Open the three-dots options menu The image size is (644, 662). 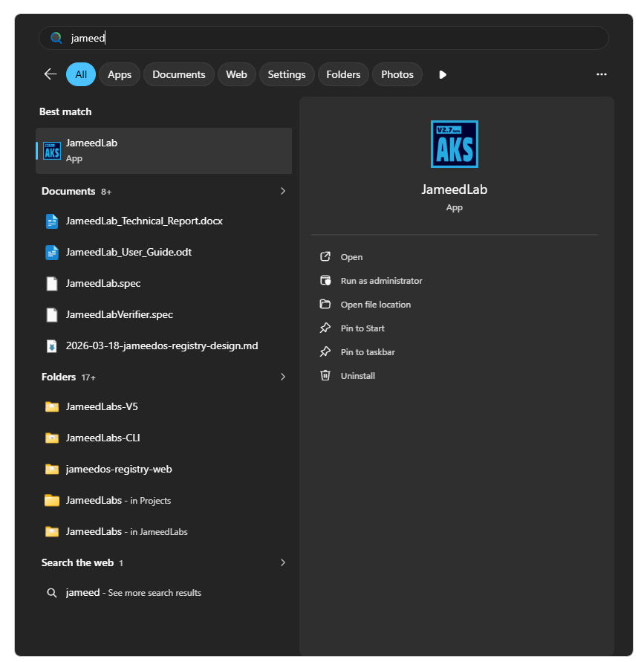click(x=601, y=74)
